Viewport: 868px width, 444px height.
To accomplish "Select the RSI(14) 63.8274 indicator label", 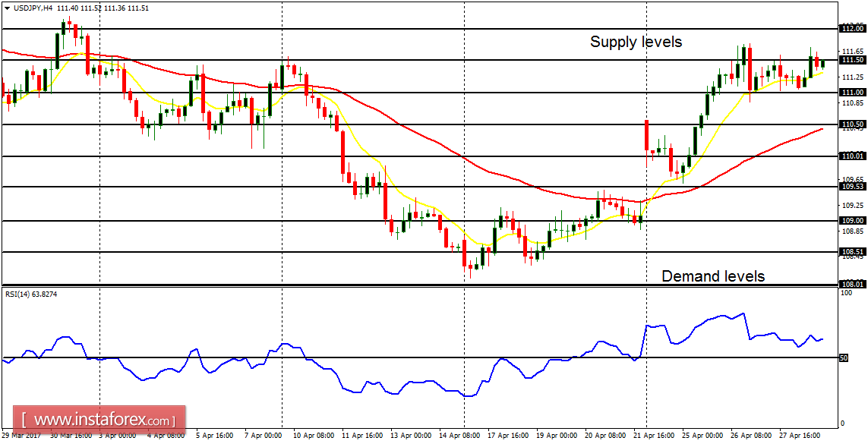I will (31, 294).
